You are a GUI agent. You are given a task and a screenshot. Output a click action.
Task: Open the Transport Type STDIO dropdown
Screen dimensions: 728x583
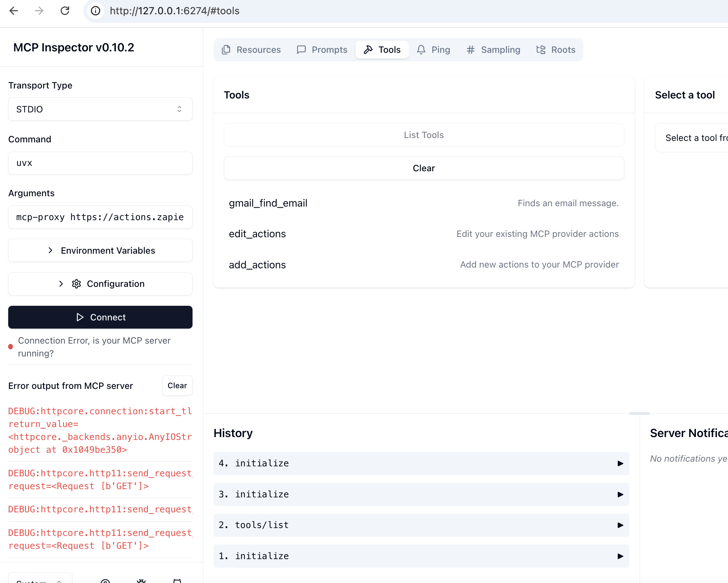click(100, 109)
